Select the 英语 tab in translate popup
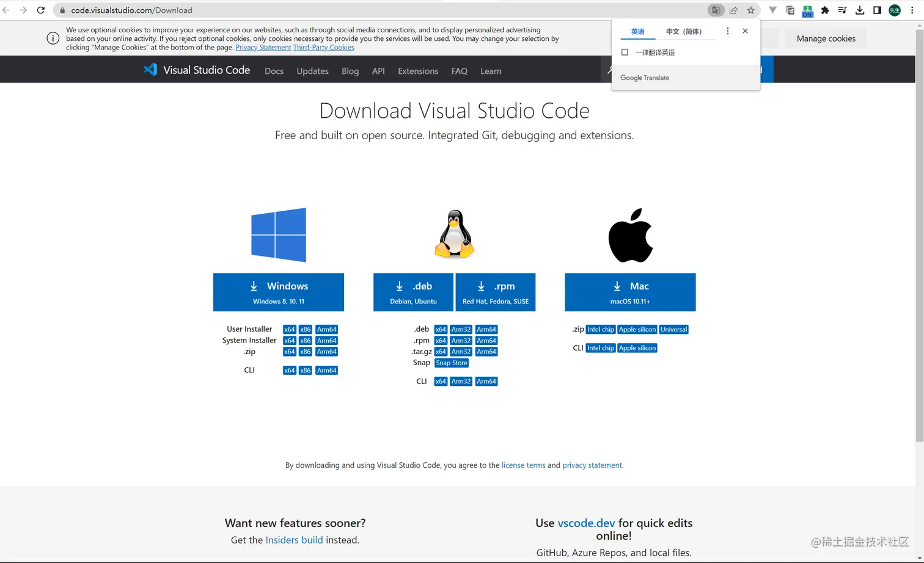924x563 pixels. (x=638, y=32)
